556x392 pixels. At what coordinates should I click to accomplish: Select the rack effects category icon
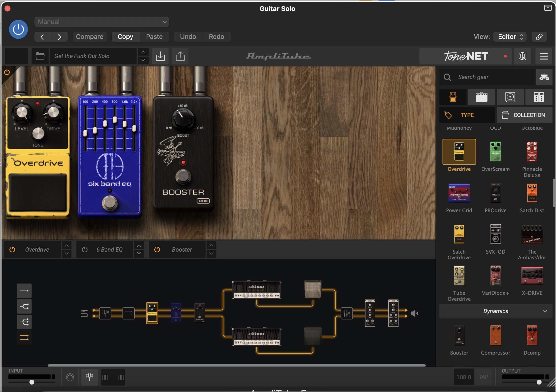coord(539,97)
